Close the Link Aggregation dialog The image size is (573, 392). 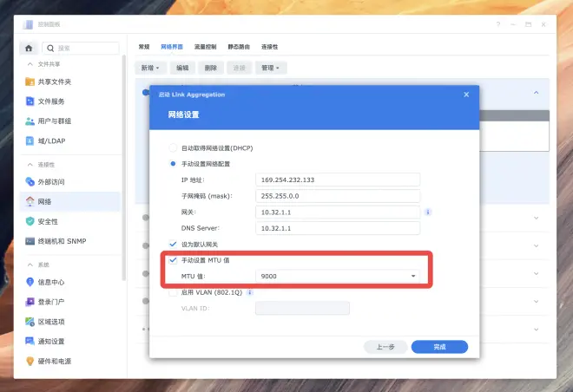click(466, 95)
